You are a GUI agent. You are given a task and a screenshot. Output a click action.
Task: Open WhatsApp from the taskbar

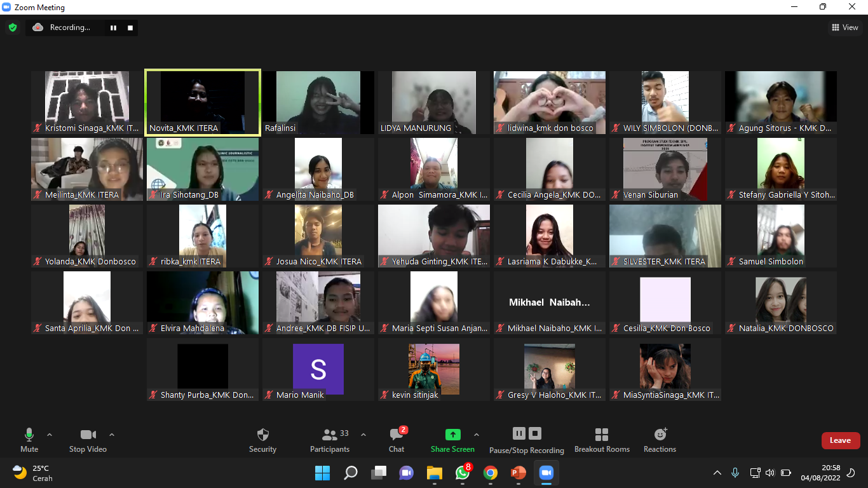[x=463, y=473]
